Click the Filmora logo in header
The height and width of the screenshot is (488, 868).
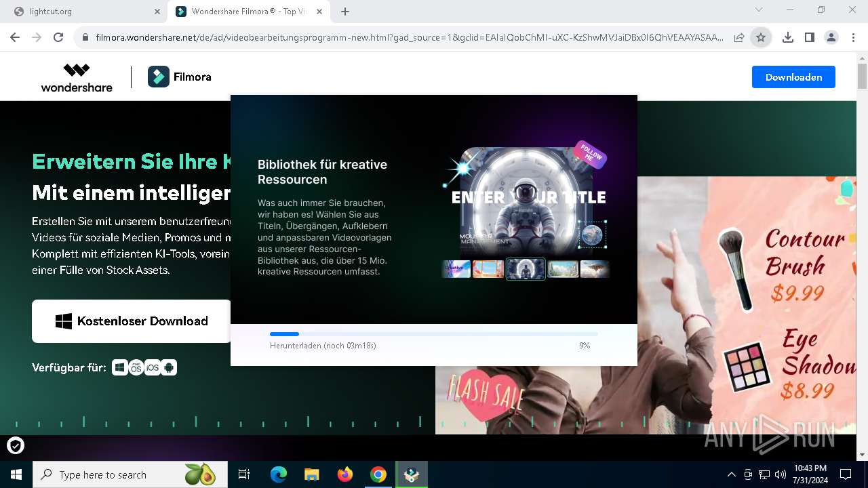180,77
